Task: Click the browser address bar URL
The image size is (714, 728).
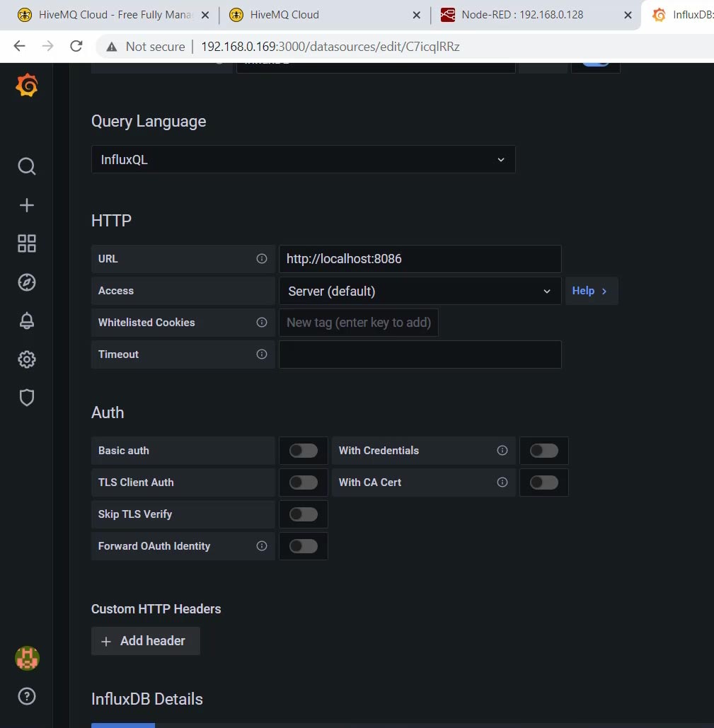Action: 330,47
